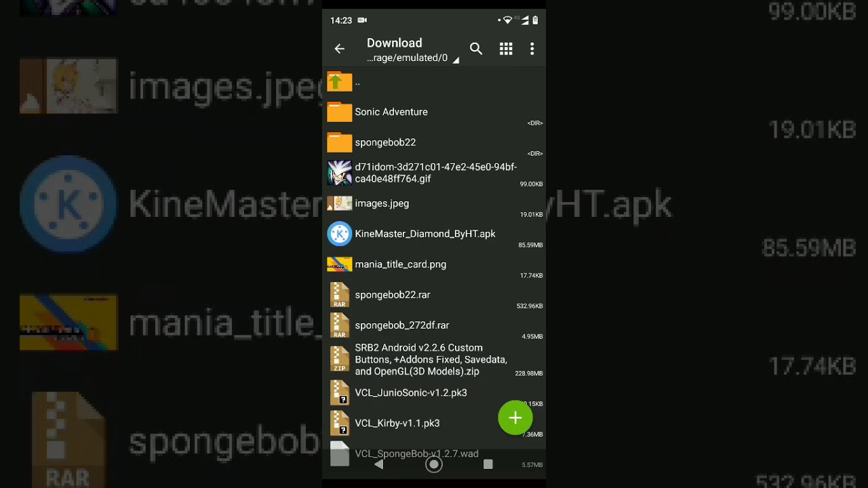Tap the 14:23 clock in status bar
The image size is (868, 488).
341,20
